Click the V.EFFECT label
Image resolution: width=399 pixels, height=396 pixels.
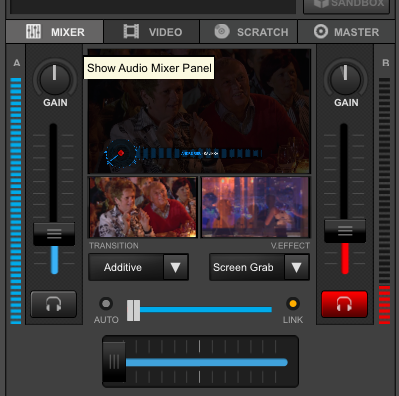(x=290, y=246)
